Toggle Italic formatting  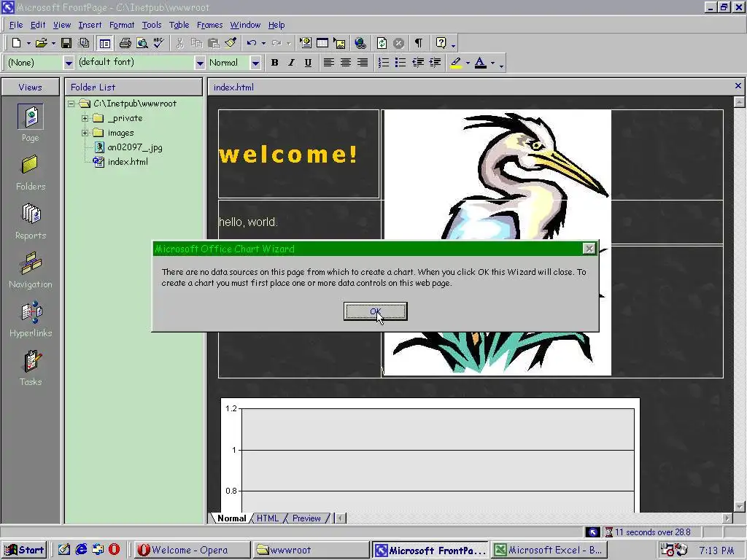291,63
